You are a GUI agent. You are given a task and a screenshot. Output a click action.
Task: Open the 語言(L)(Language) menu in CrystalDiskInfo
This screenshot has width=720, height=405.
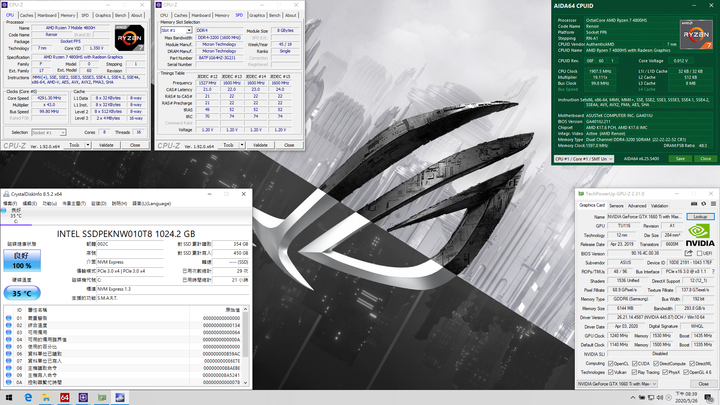coord(152,203)
